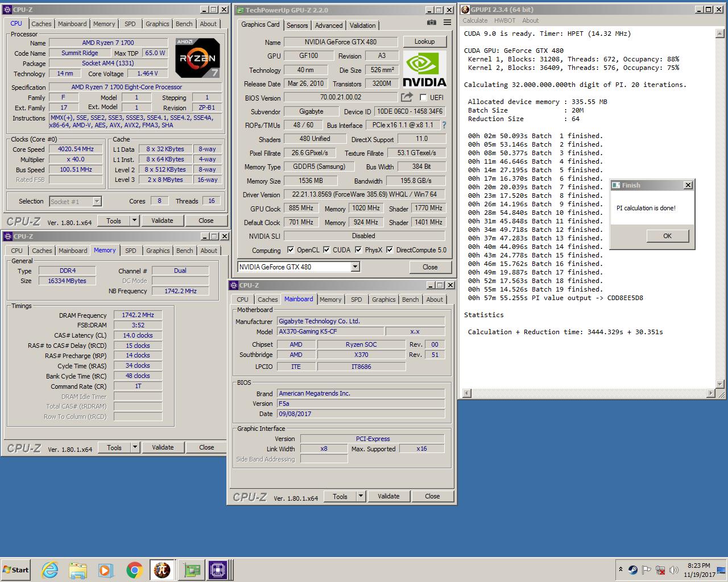Open the HWBOT menu in GPUPI
The width and height of the screenshot is (728, 582).
pyautogui.click(x=504, y=20)
